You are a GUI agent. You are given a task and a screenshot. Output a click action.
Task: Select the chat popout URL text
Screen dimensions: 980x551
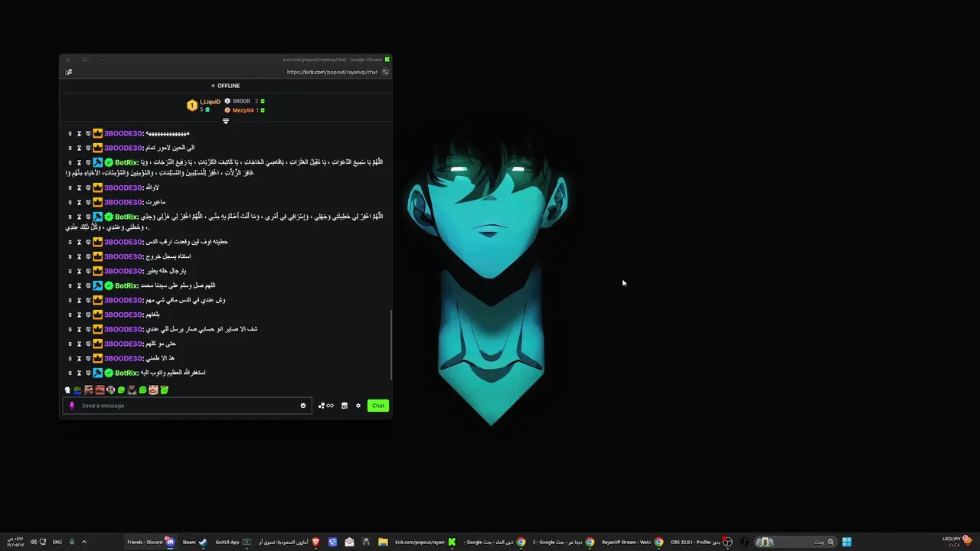[332, 72]
